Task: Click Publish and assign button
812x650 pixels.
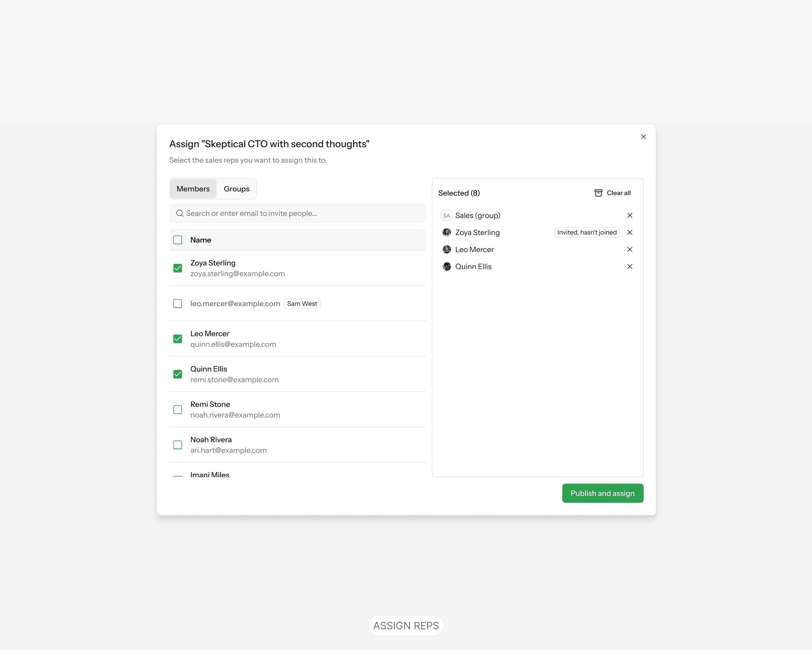Action: click(602, 493)
